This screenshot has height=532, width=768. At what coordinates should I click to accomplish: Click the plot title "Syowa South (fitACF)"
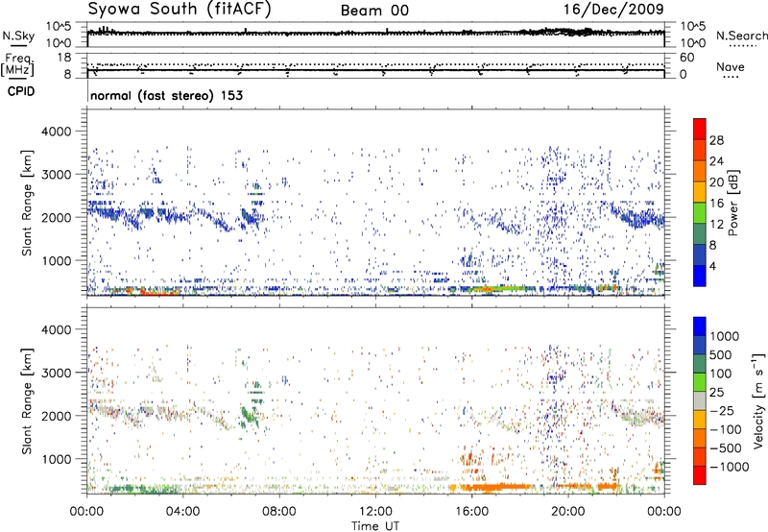click(180, 9)
